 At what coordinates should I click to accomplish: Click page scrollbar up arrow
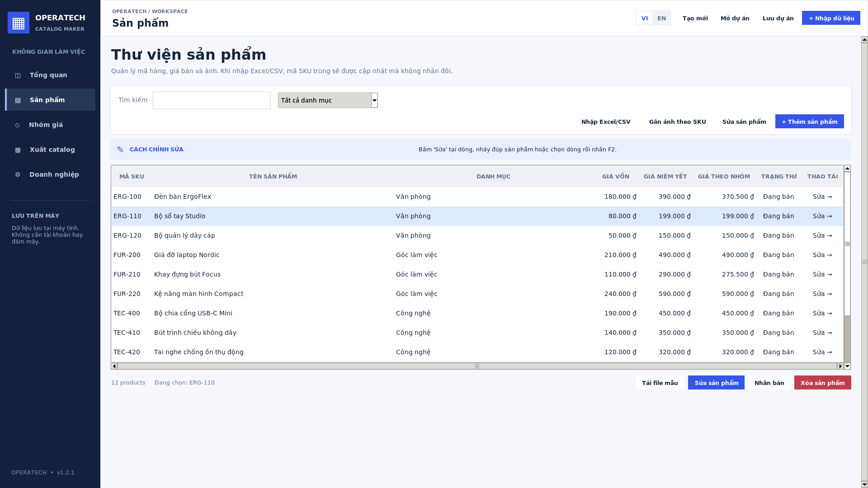[x=864, y=40]
